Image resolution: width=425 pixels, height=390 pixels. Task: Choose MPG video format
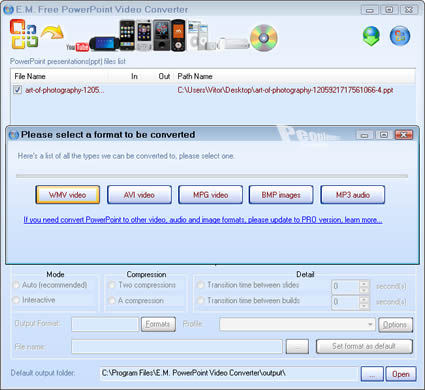[210, 195]
